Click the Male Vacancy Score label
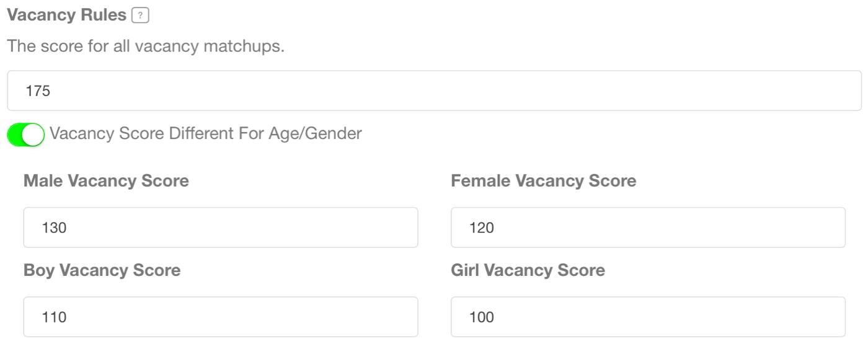Image resolution: width=868 pixels, height=346 pixels. [x=106, y=181]
